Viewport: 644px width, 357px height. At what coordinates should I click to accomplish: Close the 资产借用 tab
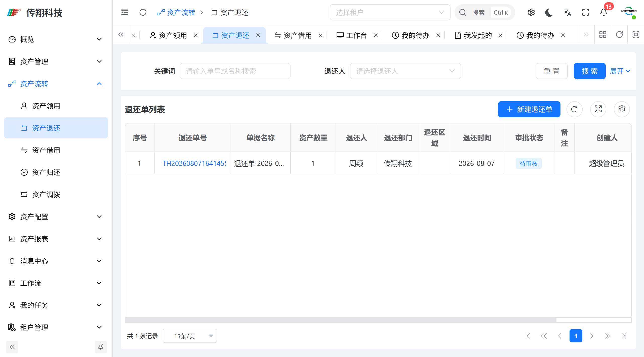320,35
